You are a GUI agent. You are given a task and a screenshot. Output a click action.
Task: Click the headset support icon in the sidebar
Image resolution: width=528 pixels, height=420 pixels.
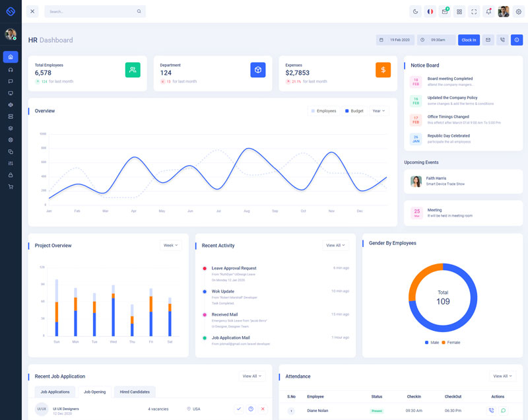pos(11,69)
